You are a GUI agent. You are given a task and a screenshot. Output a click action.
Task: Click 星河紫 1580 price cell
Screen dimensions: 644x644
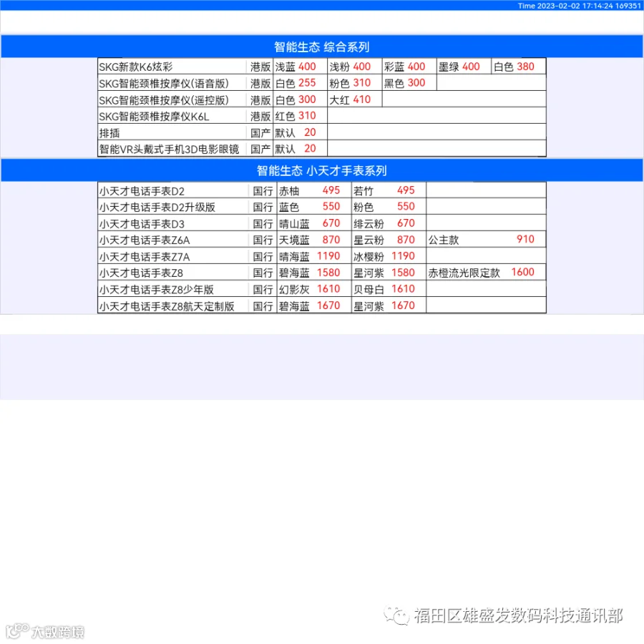coord(389,273)
